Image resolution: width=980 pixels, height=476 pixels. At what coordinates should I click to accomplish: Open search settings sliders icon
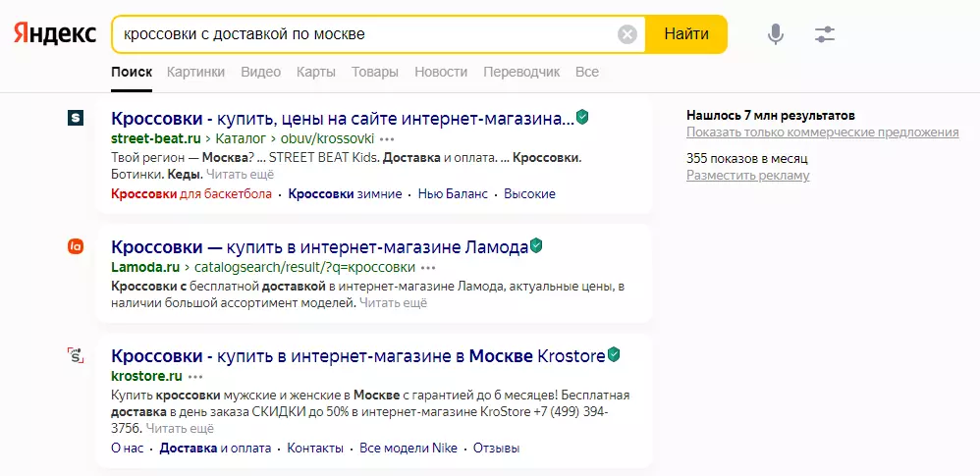(x=825, y=34)
